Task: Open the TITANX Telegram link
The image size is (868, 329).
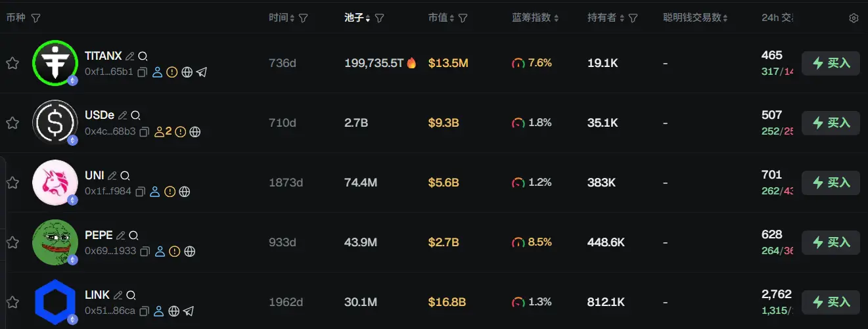Action: (202, 72)
